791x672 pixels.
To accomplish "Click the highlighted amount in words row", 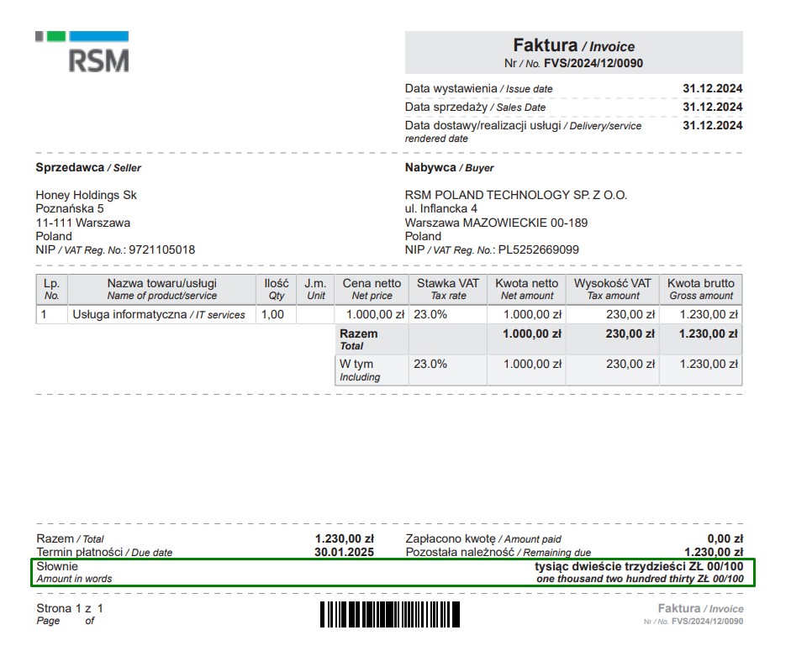I will coord(393,572).
